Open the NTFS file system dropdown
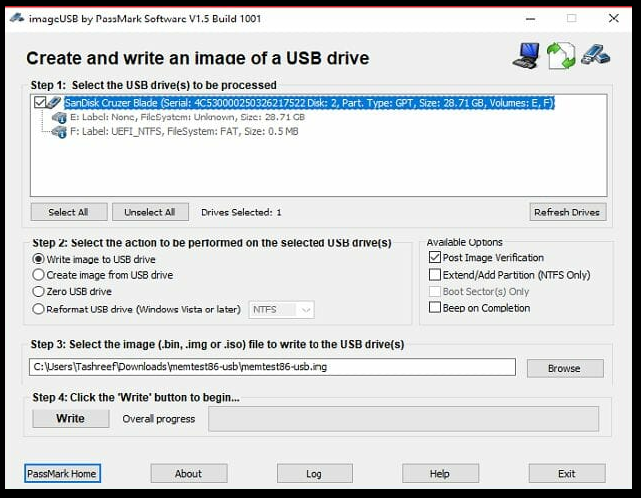This screenshot has height=498, width=641. 281,310
